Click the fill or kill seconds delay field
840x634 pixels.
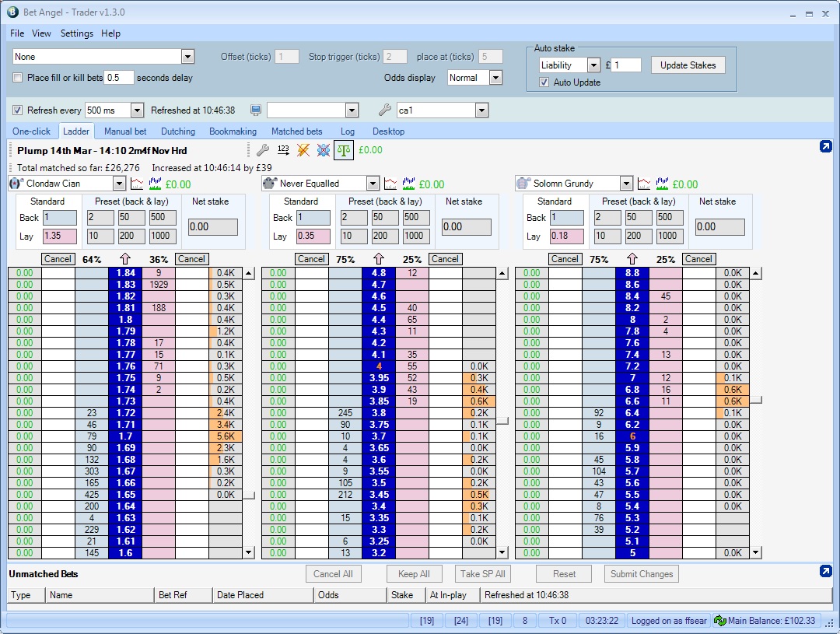pos(118,78)
